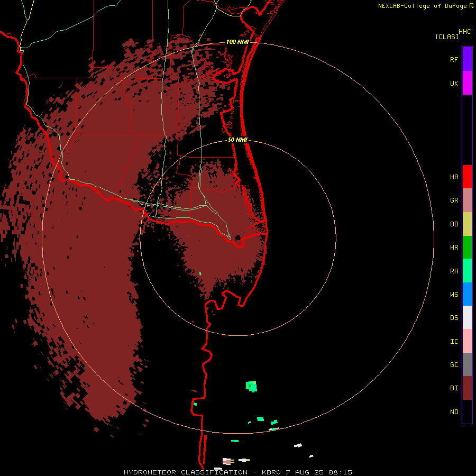Click the "GR" legend label
476x476 pixels.
click(x=454, y=200)
